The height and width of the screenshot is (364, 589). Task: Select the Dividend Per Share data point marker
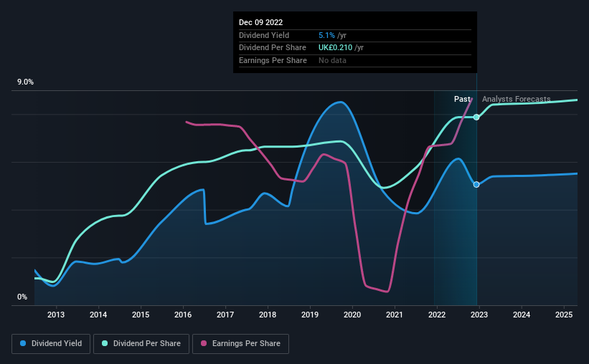(476, 117)
